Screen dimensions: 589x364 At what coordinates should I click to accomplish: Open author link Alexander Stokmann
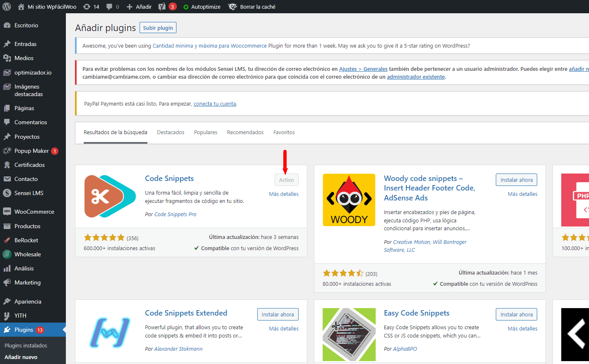click(179, 349)
